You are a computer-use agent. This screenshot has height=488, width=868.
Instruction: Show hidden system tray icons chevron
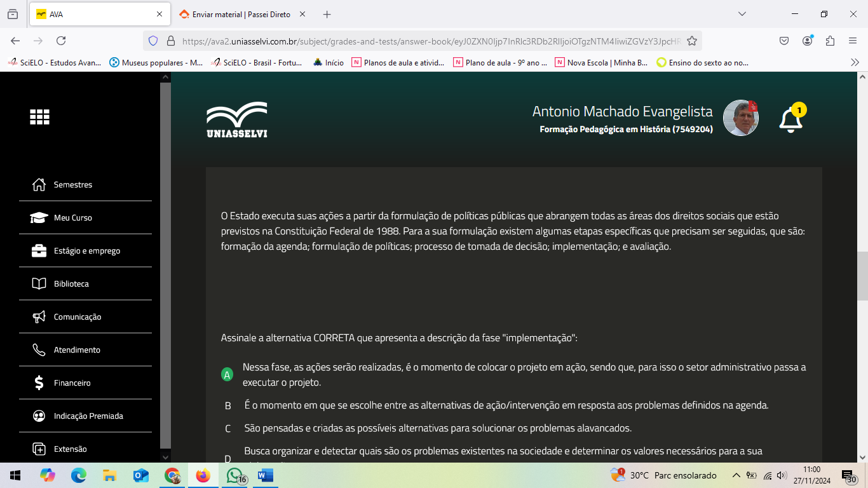coord(736,475)
